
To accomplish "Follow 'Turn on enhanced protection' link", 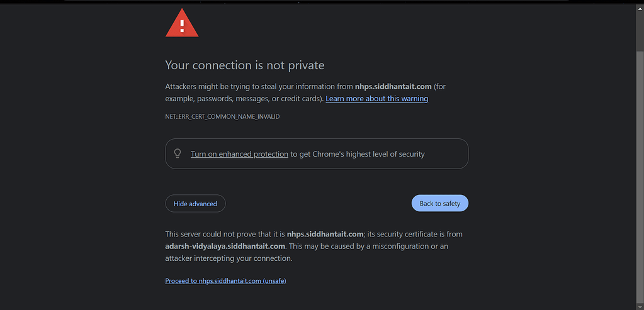I will (239, 154).
